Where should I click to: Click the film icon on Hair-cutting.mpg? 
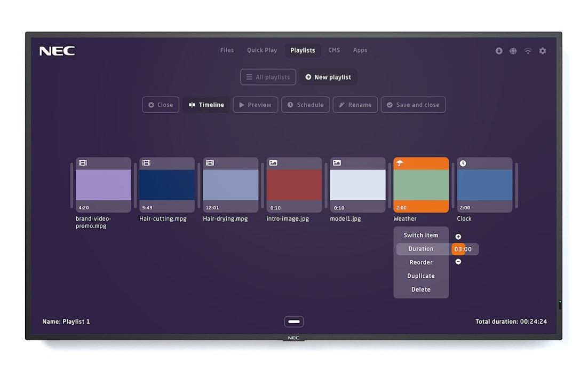146,163
